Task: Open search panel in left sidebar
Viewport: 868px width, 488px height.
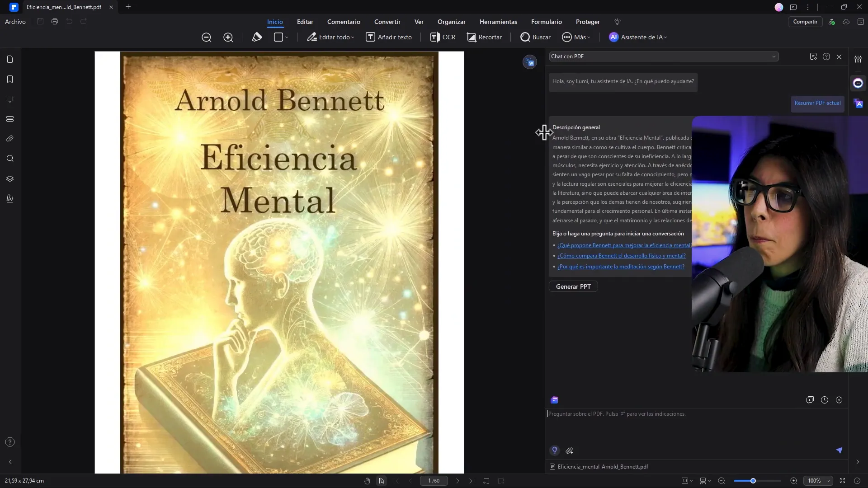Action: (x=10, y=159)
